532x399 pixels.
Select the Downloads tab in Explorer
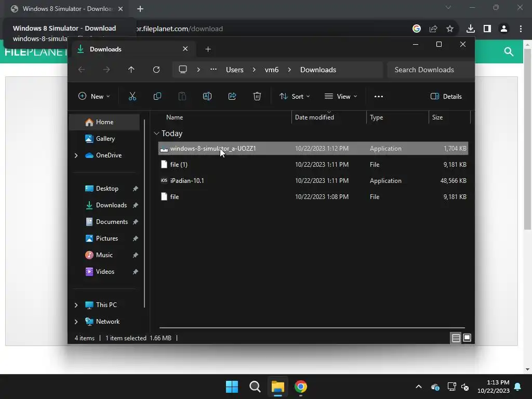click(132, 49)
